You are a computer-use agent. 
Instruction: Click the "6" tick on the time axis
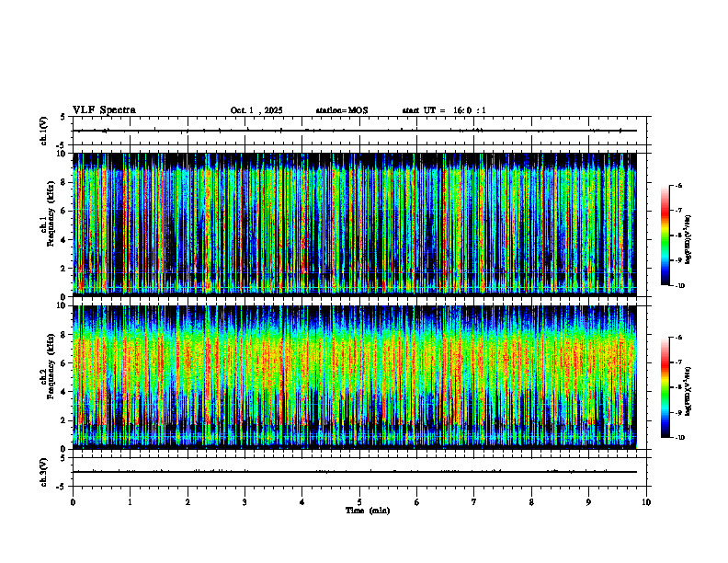pos(417,502)
